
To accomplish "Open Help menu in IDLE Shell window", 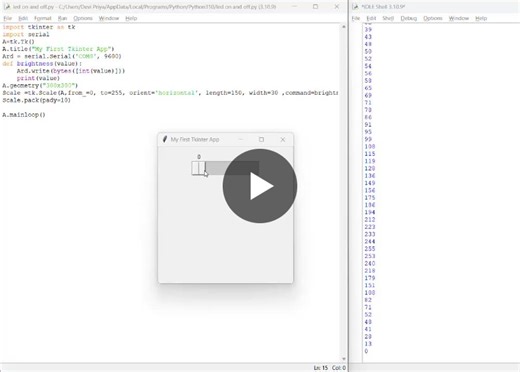I will pos(481,18).
